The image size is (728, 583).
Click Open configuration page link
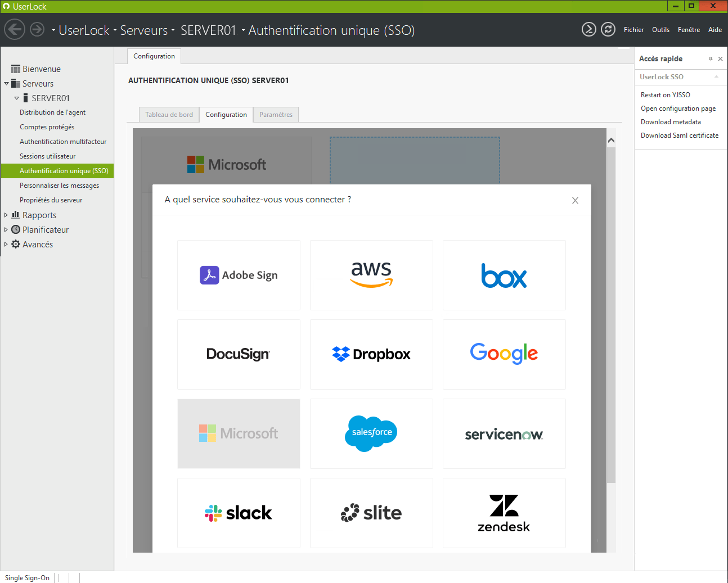click(678, 109)
